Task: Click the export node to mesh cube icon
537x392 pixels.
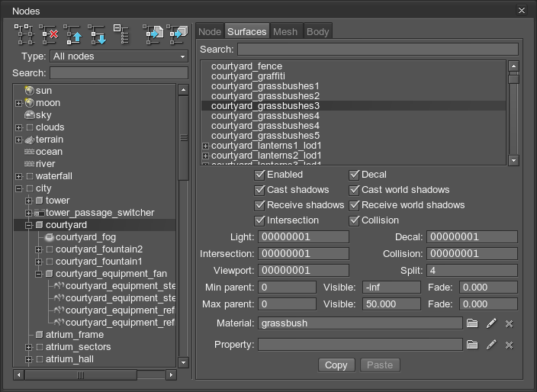Action: click(177, 34)
